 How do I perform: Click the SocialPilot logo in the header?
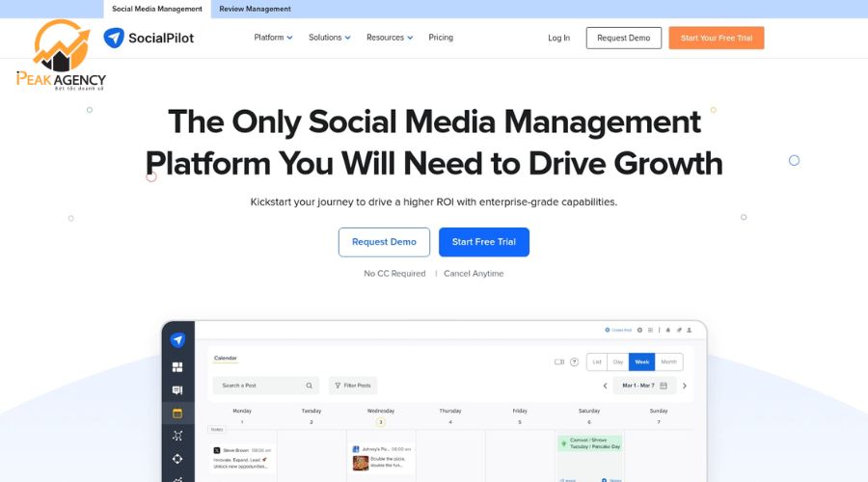149,38
